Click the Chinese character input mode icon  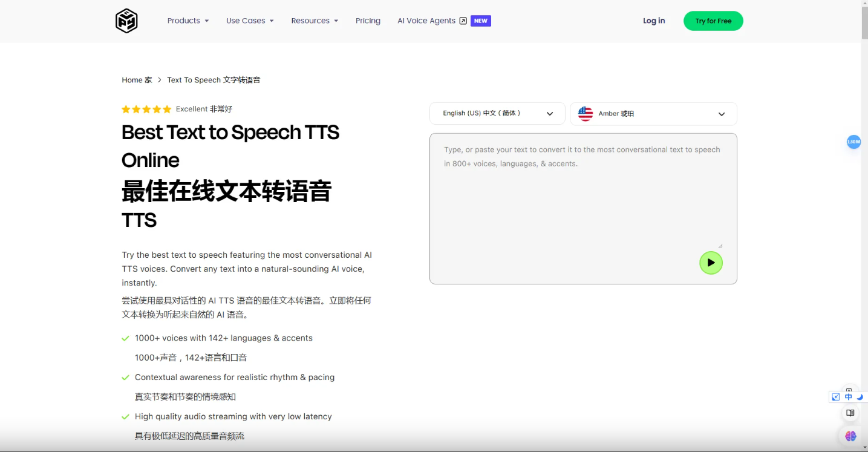[x=848, y=397]
